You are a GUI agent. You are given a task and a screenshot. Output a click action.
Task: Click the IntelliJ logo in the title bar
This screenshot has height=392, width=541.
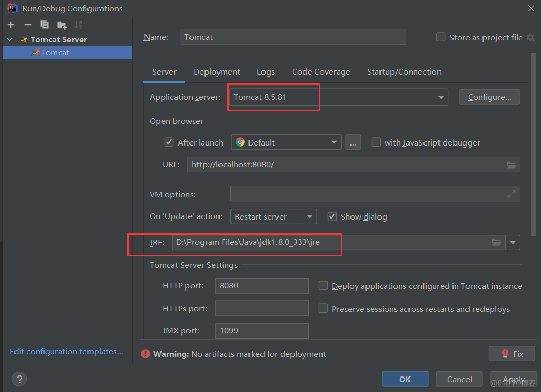pos(12,8)
